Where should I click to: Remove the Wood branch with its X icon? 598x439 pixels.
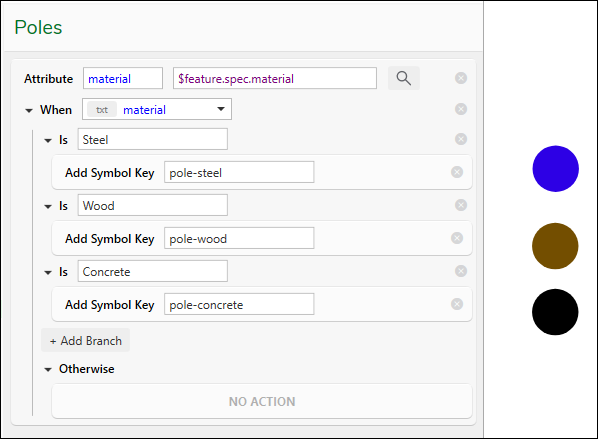pyautogui.click(x=461, y=205)
